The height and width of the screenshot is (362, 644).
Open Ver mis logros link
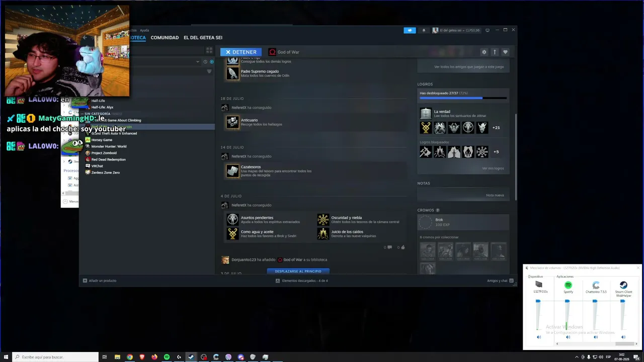493,168
